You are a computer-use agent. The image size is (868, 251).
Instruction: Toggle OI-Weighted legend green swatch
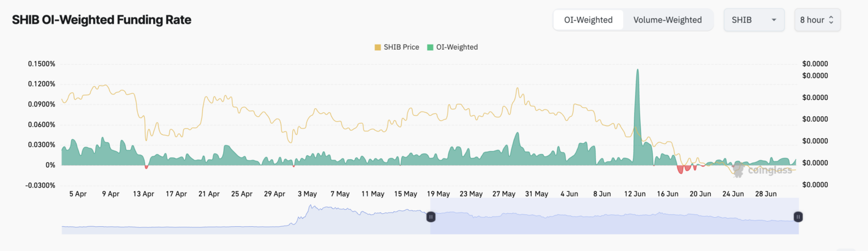click(430, 47)
